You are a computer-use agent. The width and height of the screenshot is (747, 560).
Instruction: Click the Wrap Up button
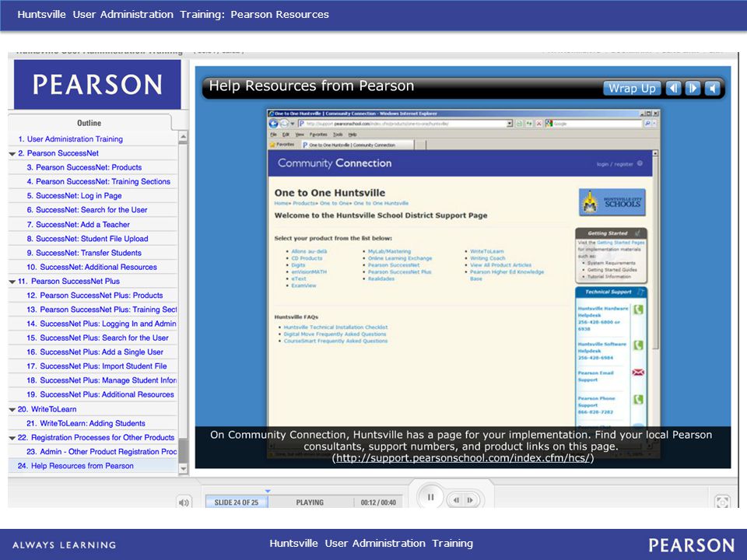click(x=632, y=88)
